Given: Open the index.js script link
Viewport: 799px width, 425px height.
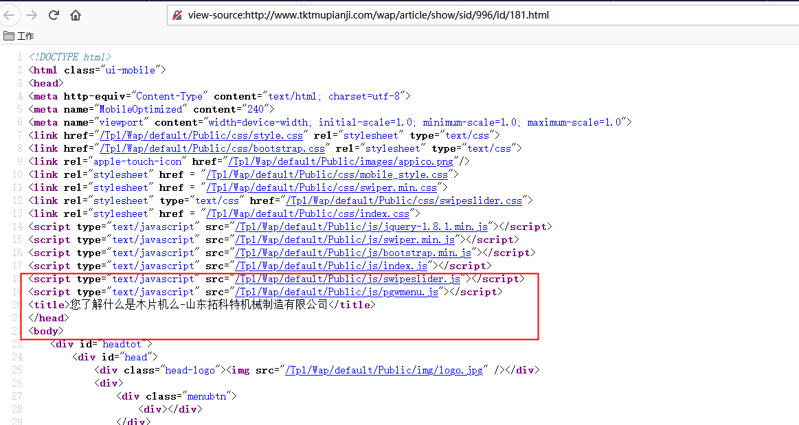Looking at the screenshot, I should pos(331,266).
